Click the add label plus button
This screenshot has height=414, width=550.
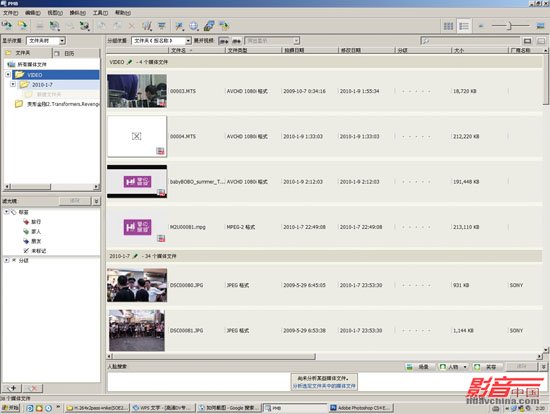12,388
